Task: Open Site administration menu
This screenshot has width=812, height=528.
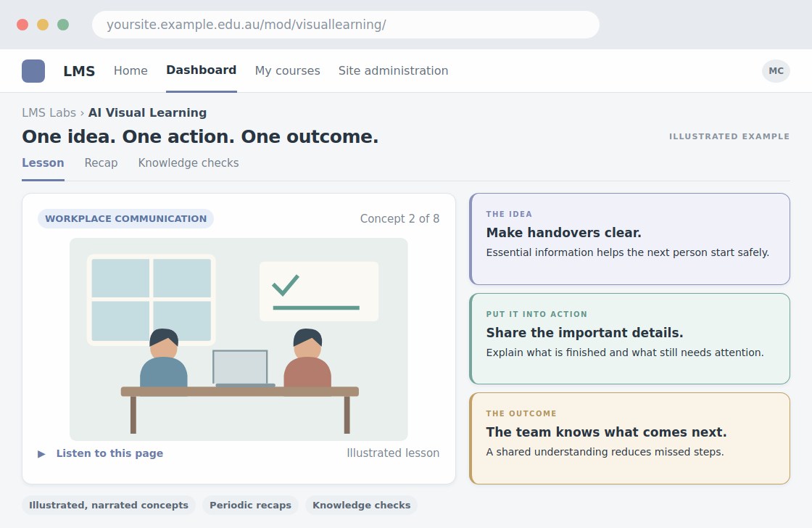Action: click(x=393, y=70)
